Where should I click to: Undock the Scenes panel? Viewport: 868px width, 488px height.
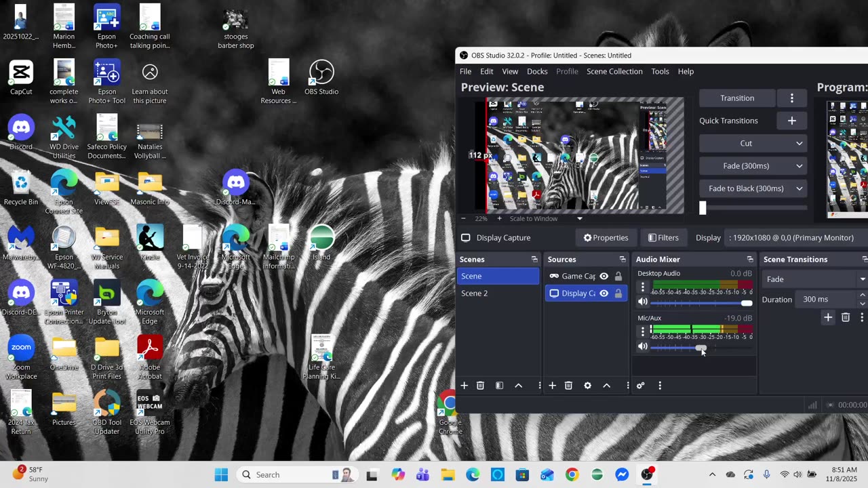(x=534, y=260)
